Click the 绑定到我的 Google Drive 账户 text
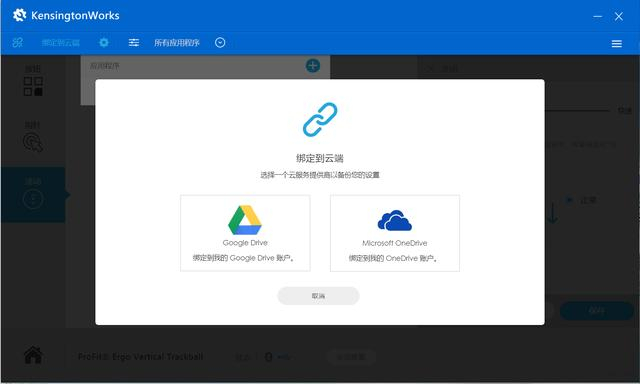 (x=244, y=258)
